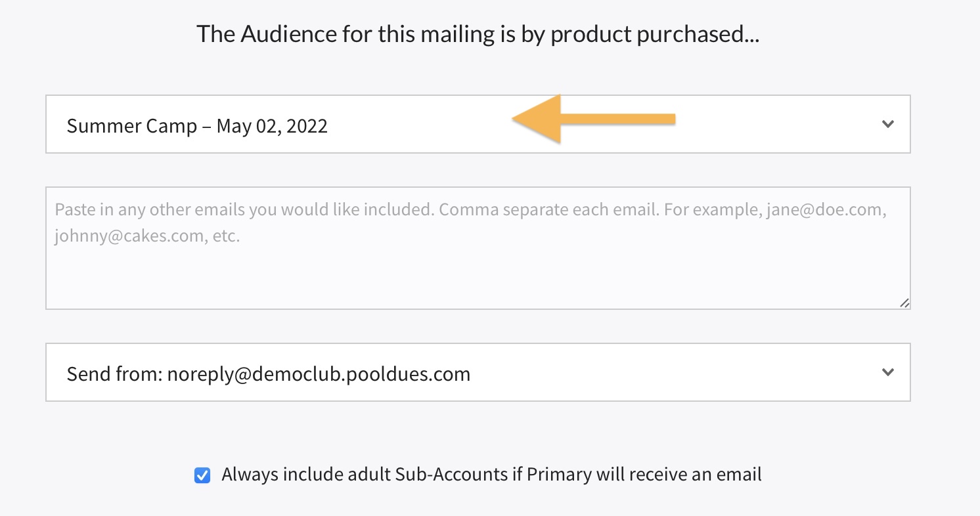The height and width of the screenshot is (516, 980).
Task: Click the Audience for this mailing heading
Action: (x=478, y=34)
